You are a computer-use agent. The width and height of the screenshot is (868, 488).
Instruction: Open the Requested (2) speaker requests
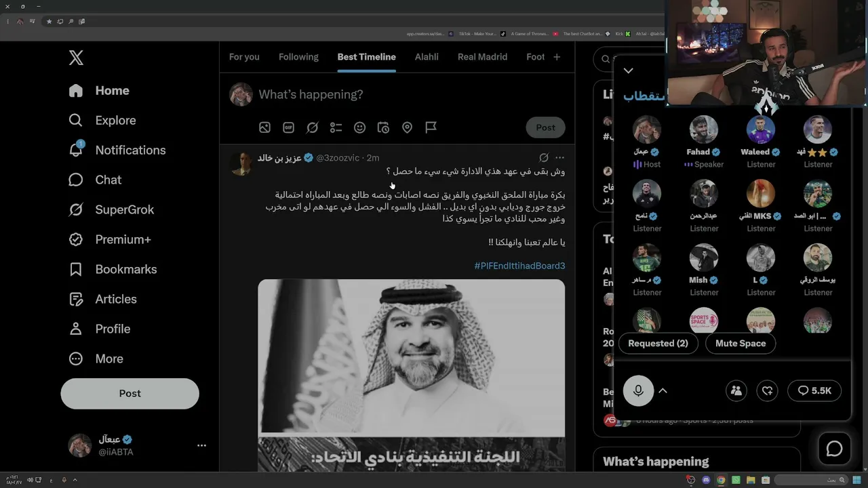pyautogui.click(x=658, y=344)
